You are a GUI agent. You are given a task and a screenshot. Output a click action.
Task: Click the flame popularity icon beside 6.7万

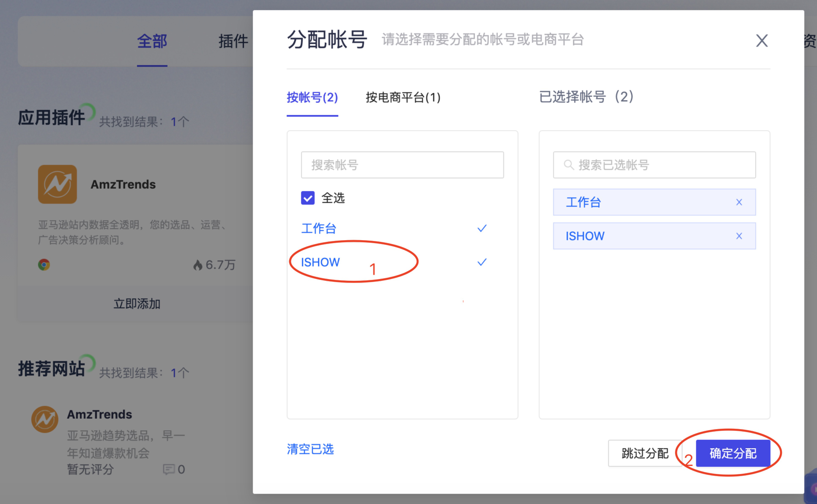click(198, 265)
